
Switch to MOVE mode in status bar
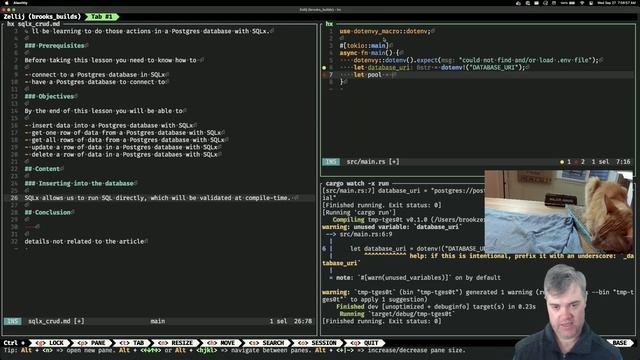coord(222,343)
